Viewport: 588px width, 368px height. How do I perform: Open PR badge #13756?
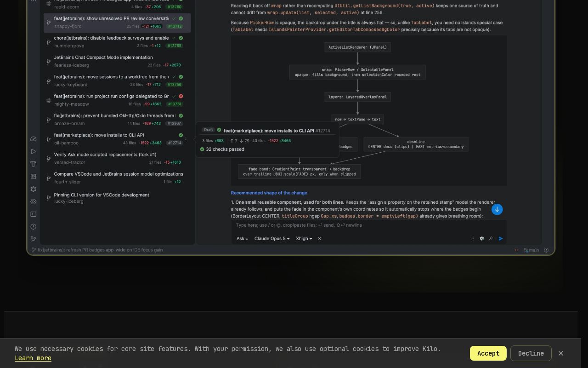pyautogui.click(x=175, y=85)
